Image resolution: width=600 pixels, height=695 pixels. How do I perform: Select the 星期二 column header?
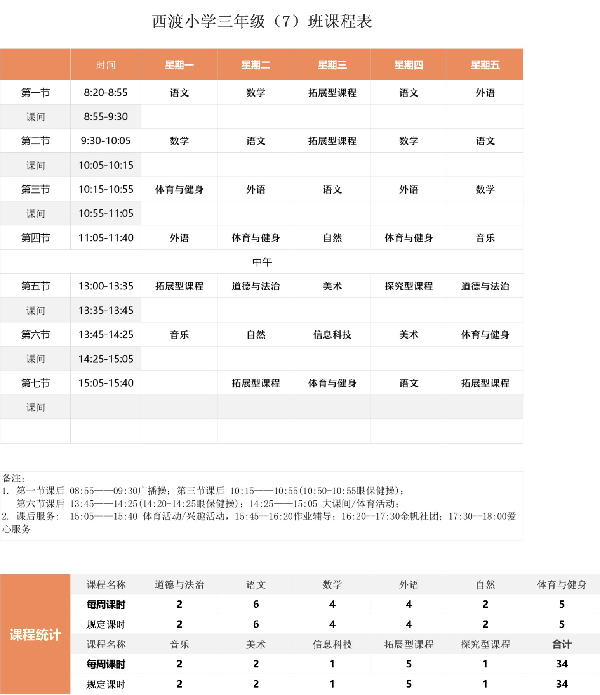pyautogui.click(x=256, y=65)
